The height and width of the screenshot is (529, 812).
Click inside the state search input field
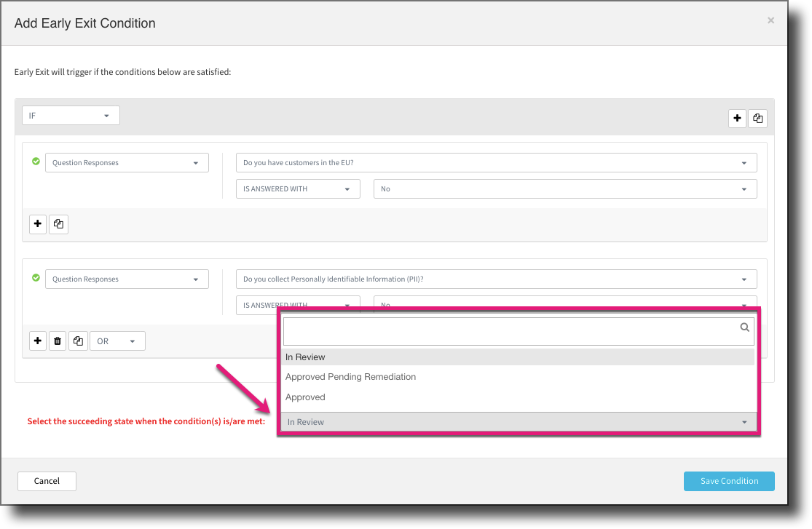510,330
